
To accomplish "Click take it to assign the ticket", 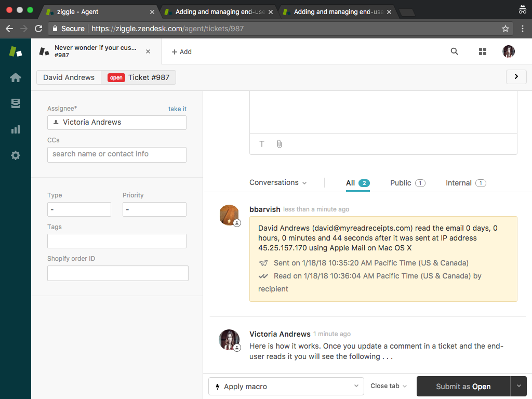I will pyautogui.click(x=177, y=109).
